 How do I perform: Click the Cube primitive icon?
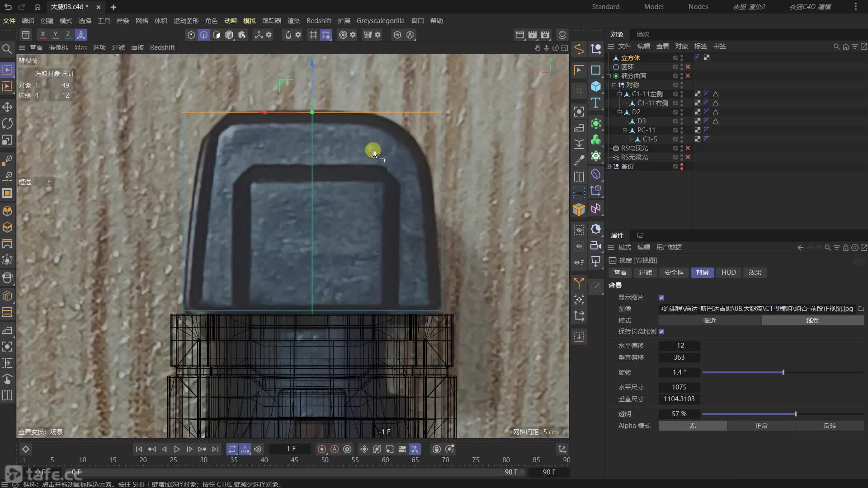point(596,86)
